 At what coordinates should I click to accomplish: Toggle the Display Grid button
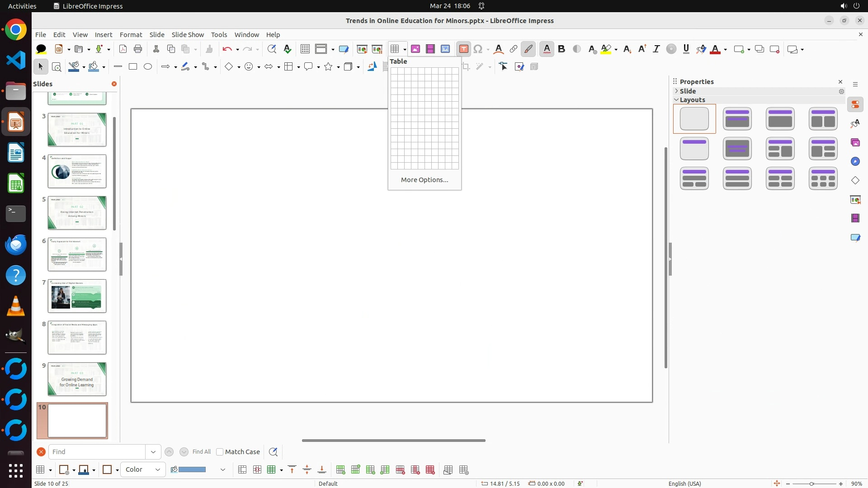pyautogui.click(x=305, y=49)
